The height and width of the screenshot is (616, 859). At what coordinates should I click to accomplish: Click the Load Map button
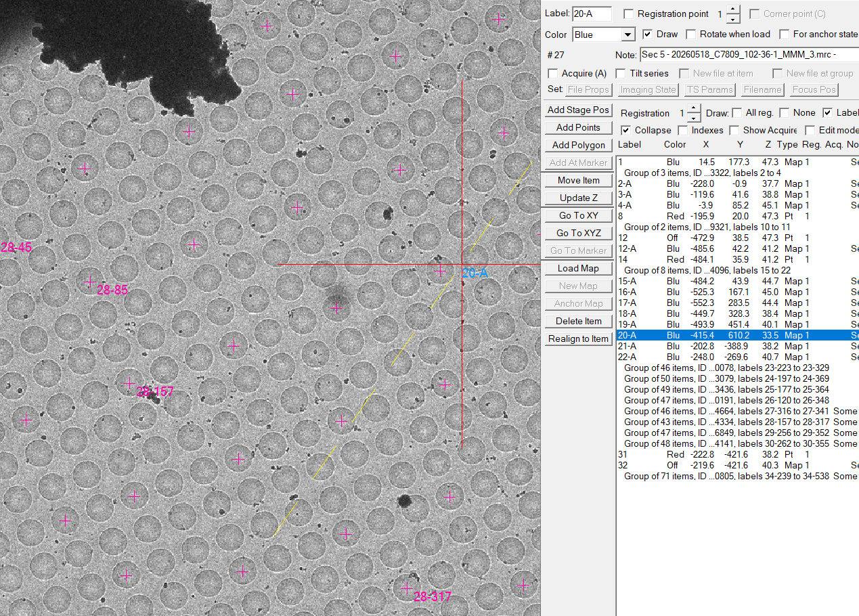coord(578,268)
